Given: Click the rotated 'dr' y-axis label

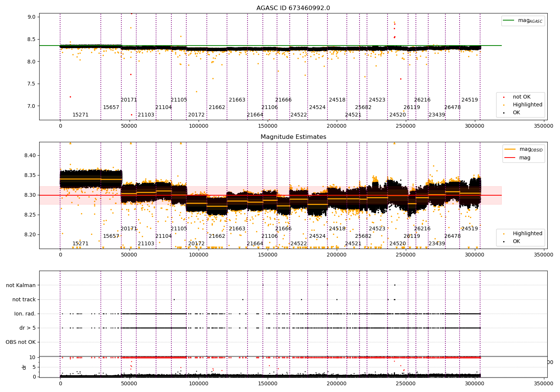Looking at the screenshot, I should pos(24,367).
